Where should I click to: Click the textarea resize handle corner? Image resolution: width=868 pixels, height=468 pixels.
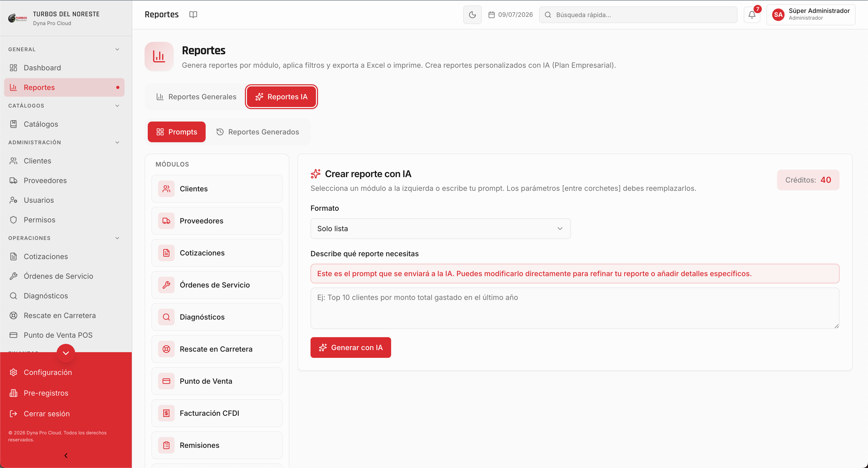coord(836,326)
